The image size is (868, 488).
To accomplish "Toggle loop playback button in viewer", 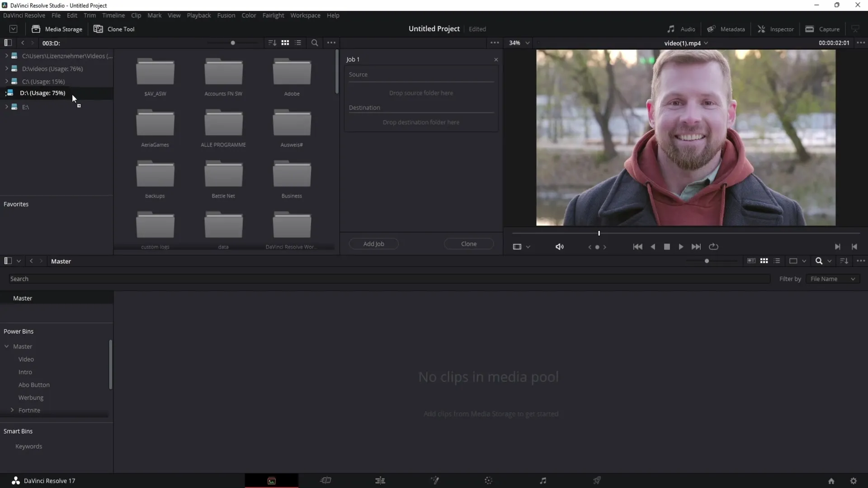I will click(713, 246).
